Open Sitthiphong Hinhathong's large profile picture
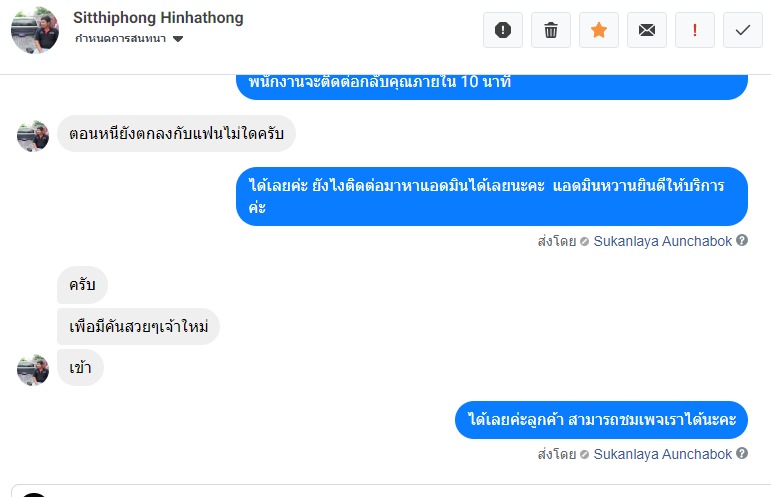 click(x=35, y=30)
